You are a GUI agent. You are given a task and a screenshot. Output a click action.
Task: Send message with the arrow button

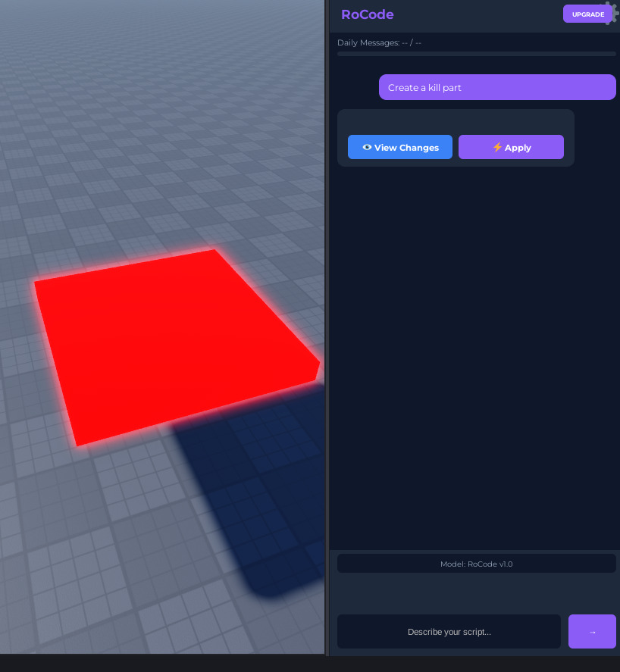pyautogui.click(x=592, y=631)
